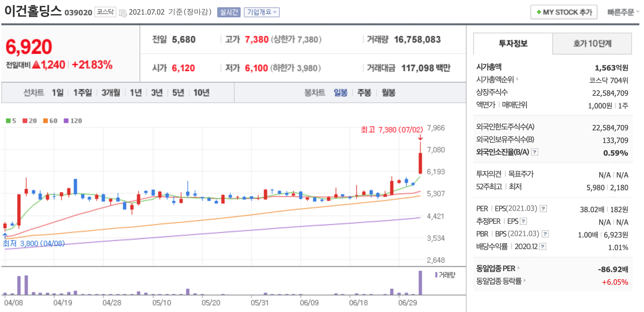Image resolution: width=644 pixels, height=312 pixels.
Task: Open the 배당수익률 help icon
Action: click(x=543, y=246)
